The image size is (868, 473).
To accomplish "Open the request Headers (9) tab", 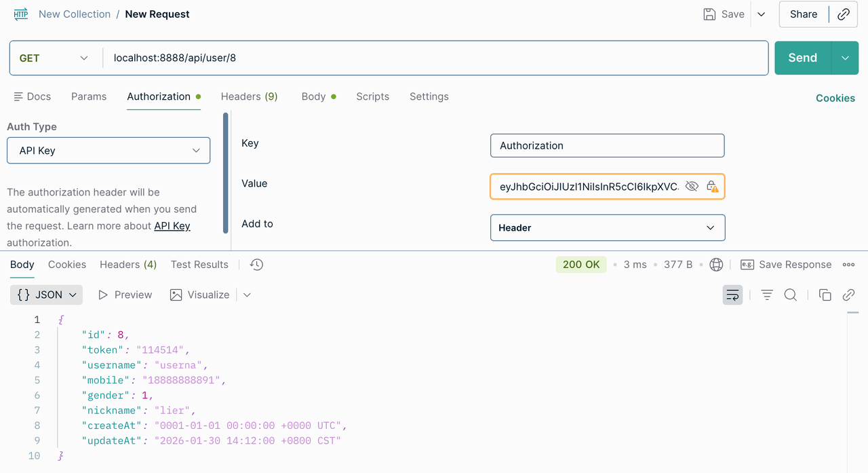I will (249, 96).
